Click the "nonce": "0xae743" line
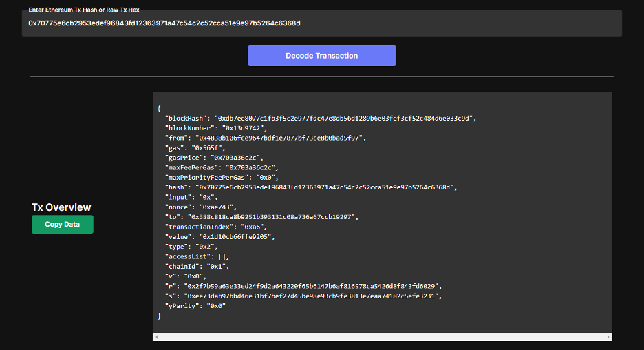This screenshot has width=644, height=350. point(201,207)
